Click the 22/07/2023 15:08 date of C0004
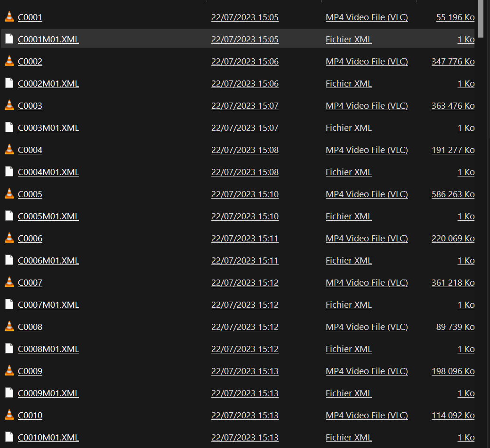 click(245, 150)
